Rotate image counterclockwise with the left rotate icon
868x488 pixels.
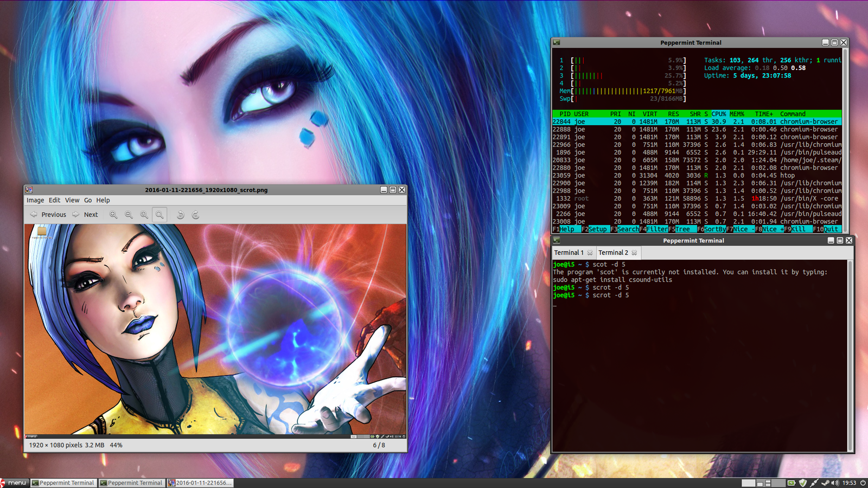[x=180, y=215]
